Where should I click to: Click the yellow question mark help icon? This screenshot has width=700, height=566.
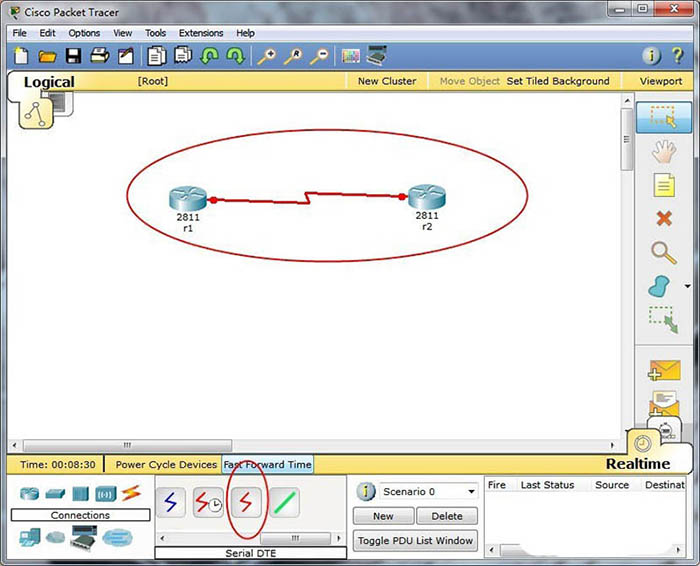click(678, 56)
